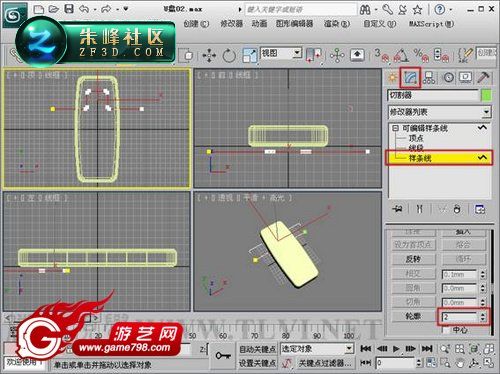Open the 动画 menu
500x374 pixels.
tap(259, 24)
